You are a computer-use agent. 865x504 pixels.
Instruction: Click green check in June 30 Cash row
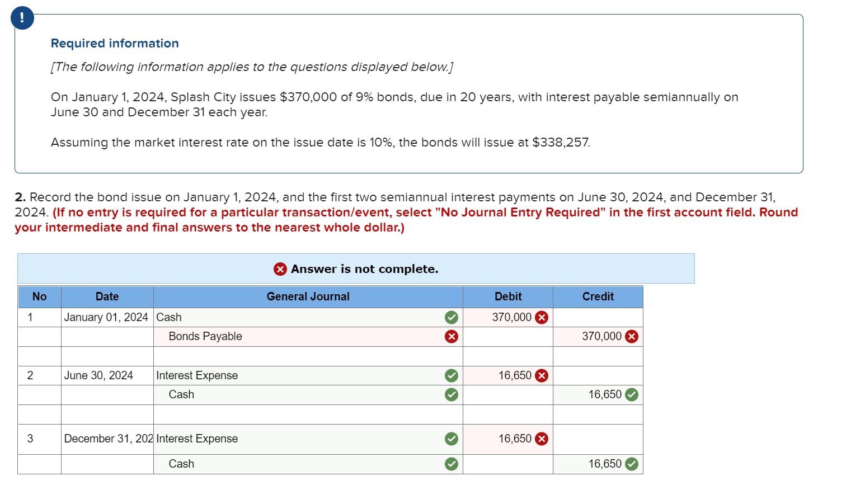[x=451, y=394]
